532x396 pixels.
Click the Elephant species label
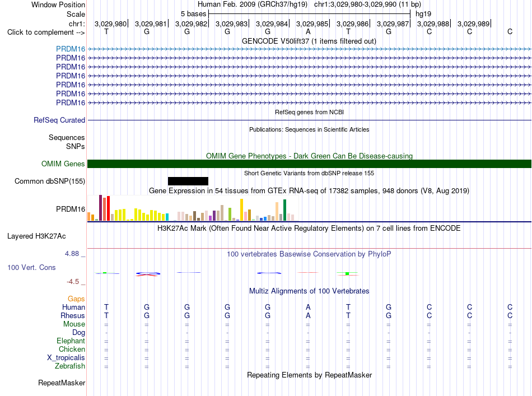pyautogui.click(x=71, y=341)
